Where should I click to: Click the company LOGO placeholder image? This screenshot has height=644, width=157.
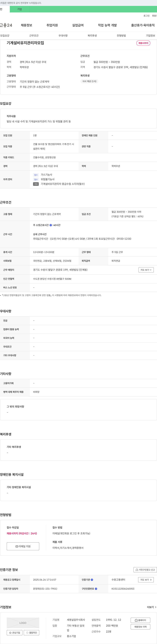tap(23, 623)
